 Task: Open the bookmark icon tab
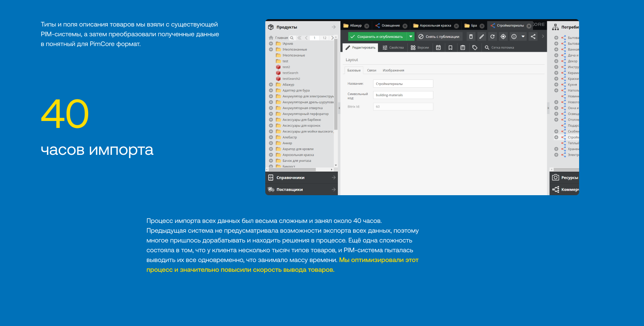click(x=451, y=48)
